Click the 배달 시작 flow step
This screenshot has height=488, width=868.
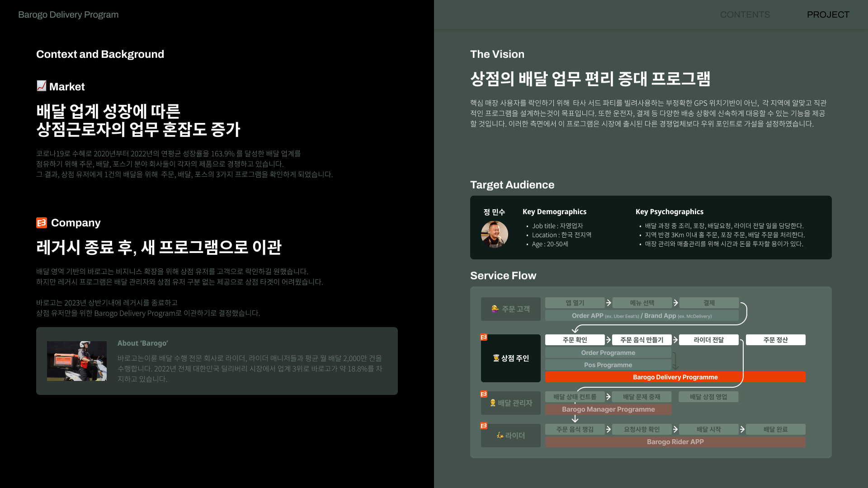tap(709, 429)
